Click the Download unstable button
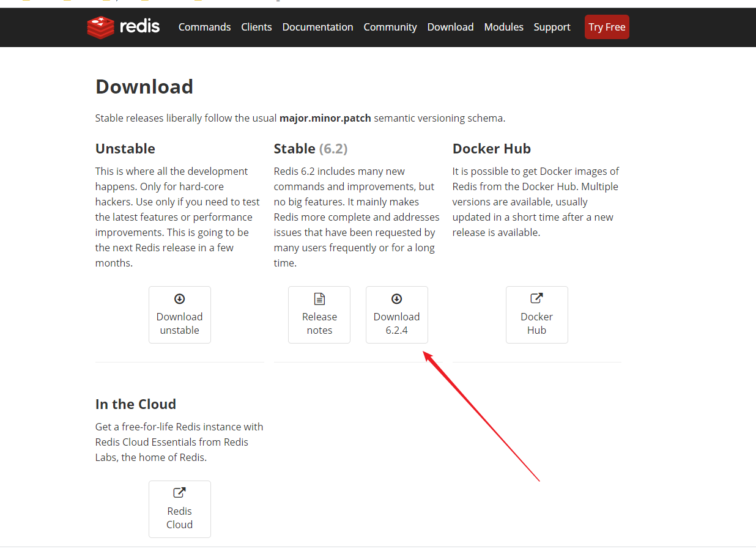The width and height of the screenshot is (756, 549). (180, 315)
